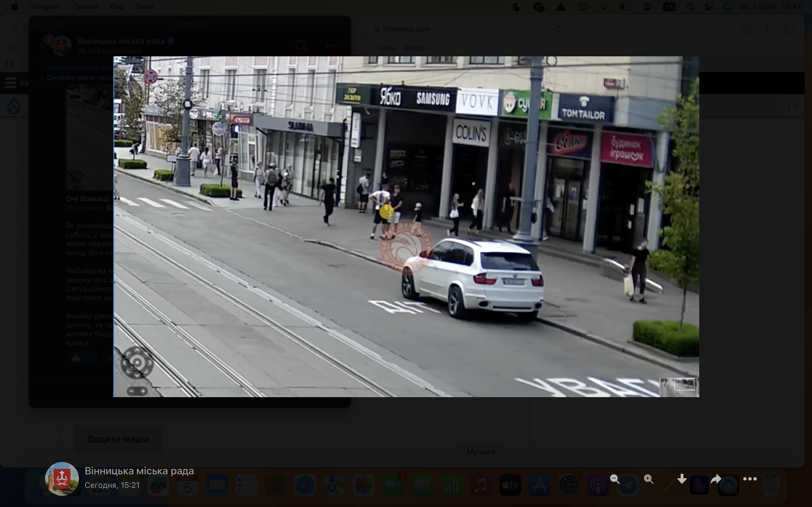Open the Правка menu
Image resolution: width=812 pixels, height=507 pixels.
[85, 6]
